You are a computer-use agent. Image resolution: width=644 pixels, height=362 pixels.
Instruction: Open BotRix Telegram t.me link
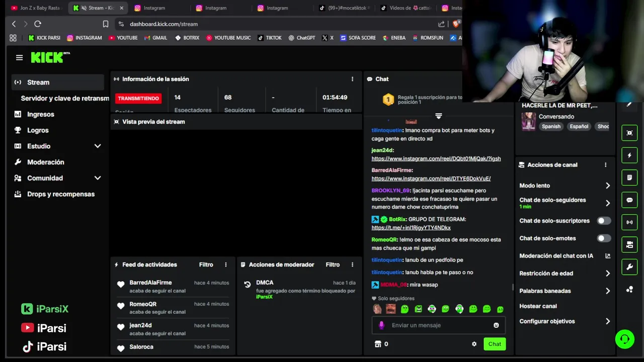pos(411,228)
